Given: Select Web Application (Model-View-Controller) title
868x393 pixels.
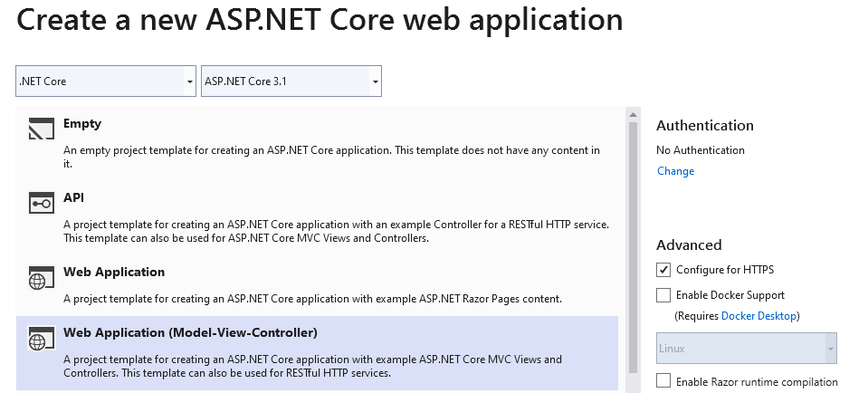Looking at the screenshot, I should point(190,332).
